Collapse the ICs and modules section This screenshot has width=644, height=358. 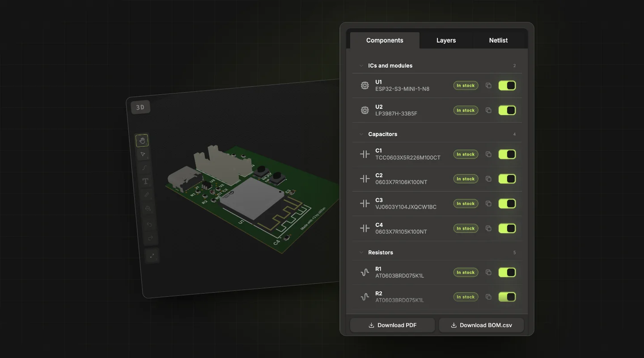(x=361, y=66)
